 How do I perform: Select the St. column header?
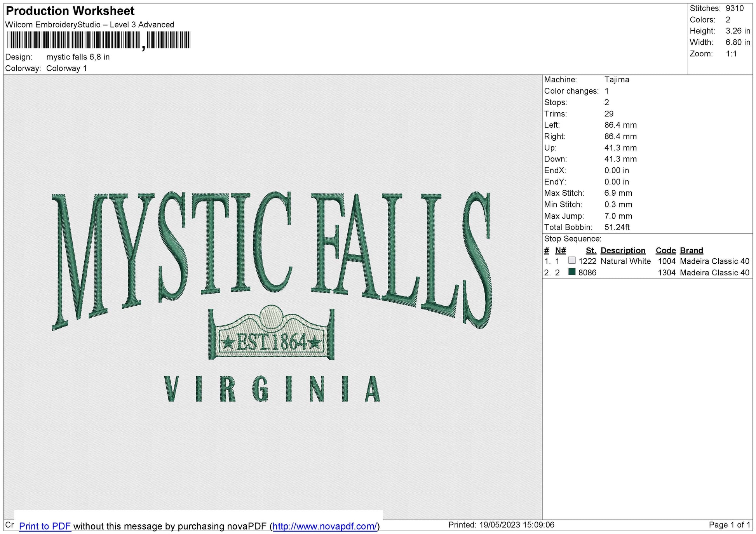[591, 250]
